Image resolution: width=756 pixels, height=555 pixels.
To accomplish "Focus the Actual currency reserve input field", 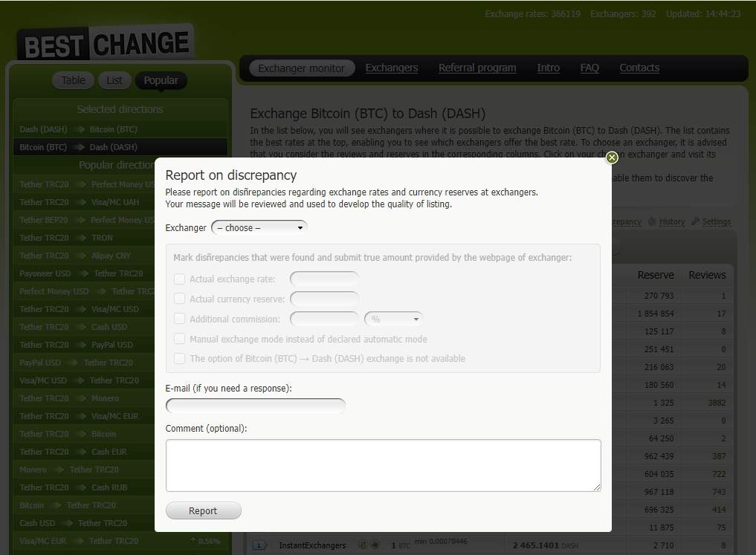I will point(325,299).
